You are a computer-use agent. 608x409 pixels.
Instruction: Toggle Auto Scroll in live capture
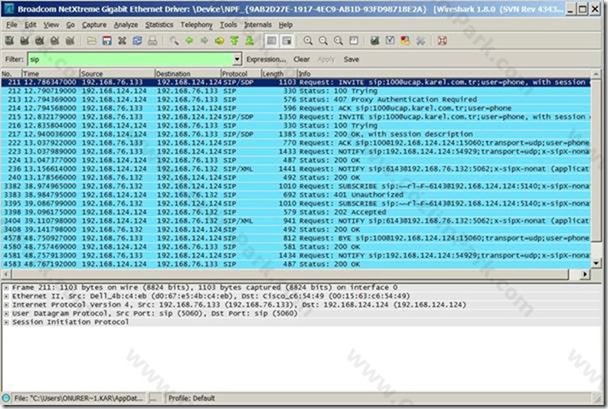(287, 41)
